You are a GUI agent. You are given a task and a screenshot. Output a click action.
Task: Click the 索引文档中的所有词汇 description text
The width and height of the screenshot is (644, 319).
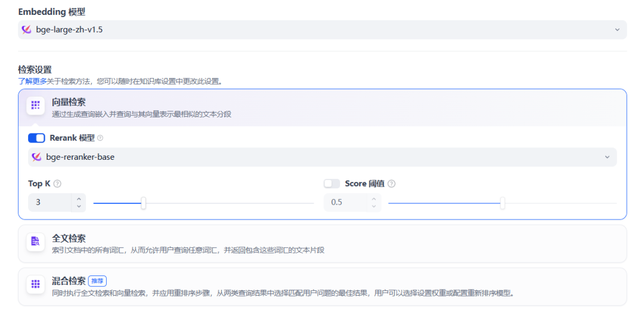tap(188, 250)
